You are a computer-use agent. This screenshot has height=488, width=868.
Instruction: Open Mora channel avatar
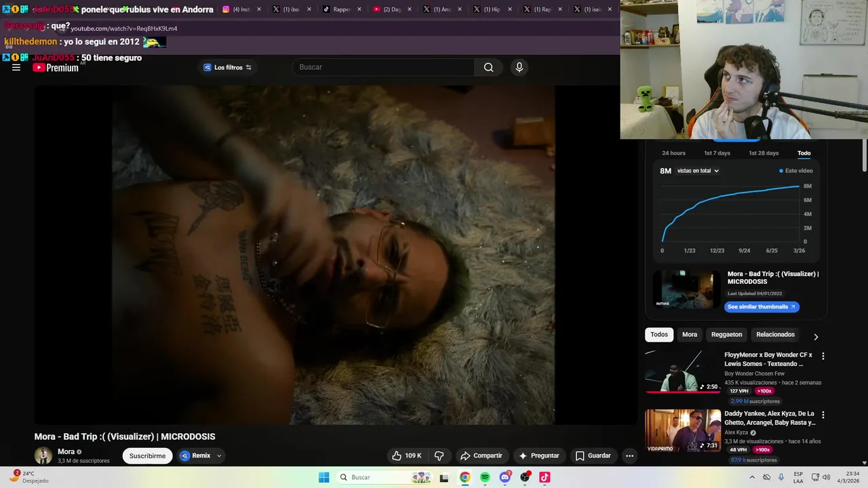[43, 455]
